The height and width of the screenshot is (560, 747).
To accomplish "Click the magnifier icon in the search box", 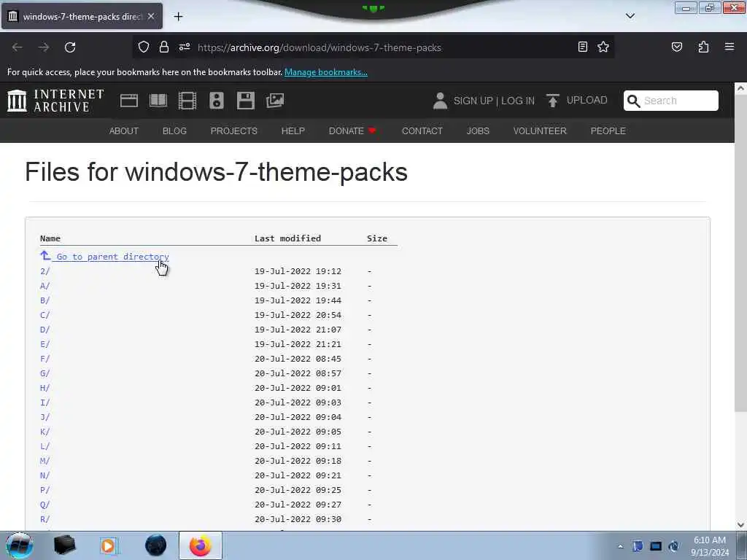I will click(633, 101).
